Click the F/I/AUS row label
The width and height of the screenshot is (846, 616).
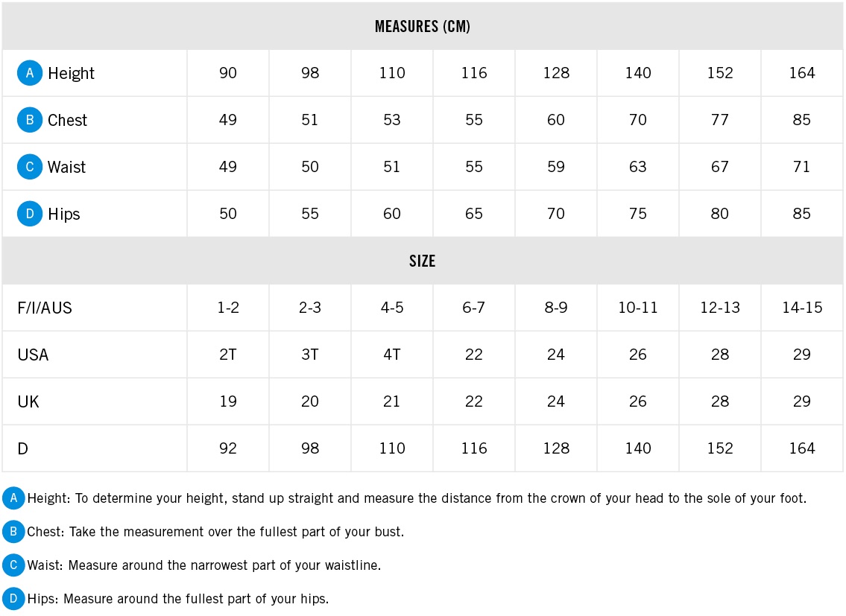click(45, 308)
